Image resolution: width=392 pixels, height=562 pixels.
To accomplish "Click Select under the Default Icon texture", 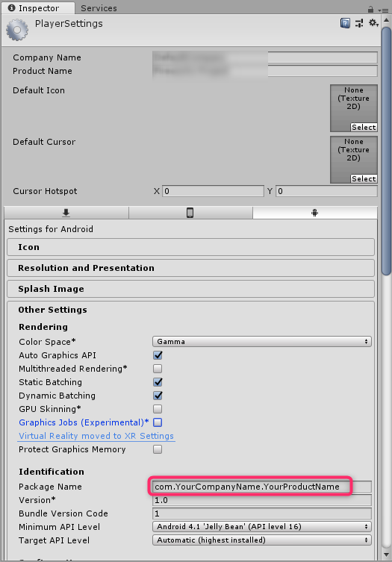I will pos(364,127).
